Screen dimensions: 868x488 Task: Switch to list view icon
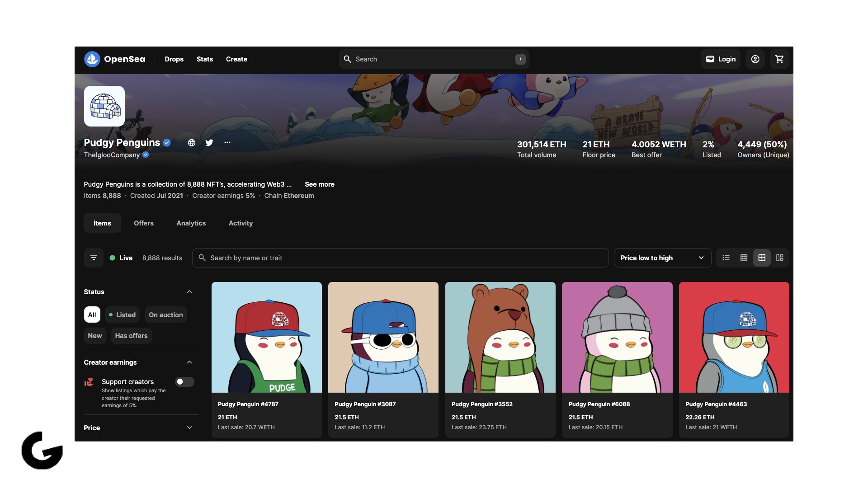[726, 258]
